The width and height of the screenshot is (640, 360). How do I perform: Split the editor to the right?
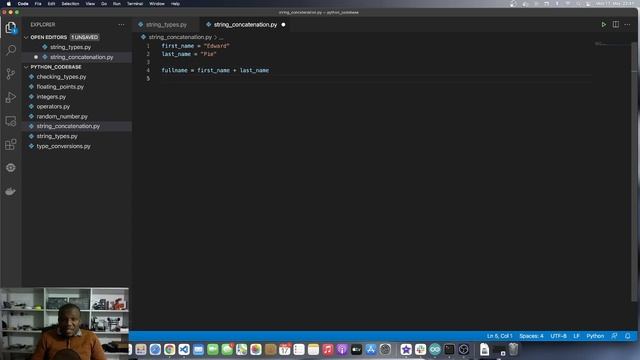616,24
